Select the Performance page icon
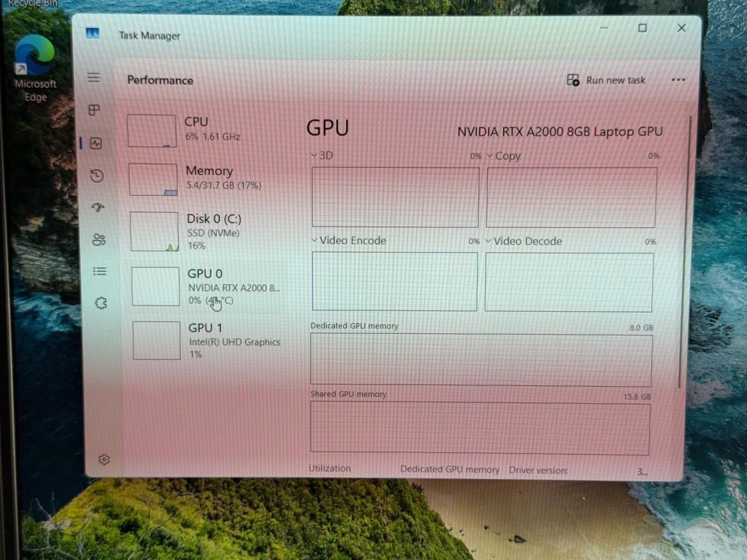Image resolution: width=747 pixels, height=560 pixels. click(96, 143)
